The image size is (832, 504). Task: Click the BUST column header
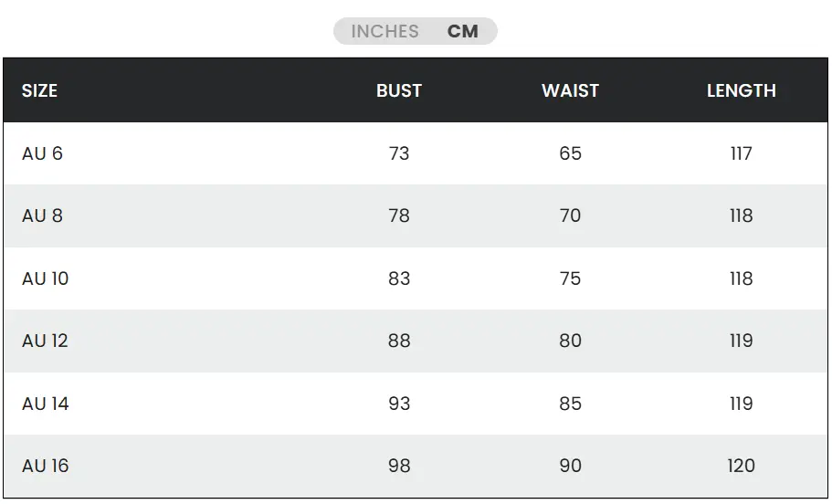399,90
